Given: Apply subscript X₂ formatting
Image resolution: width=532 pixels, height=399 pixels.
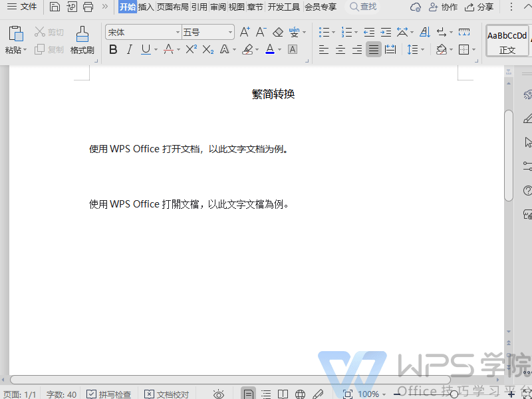Looking at the screenshot, I should pyautogui.click(x=207, y=50).
